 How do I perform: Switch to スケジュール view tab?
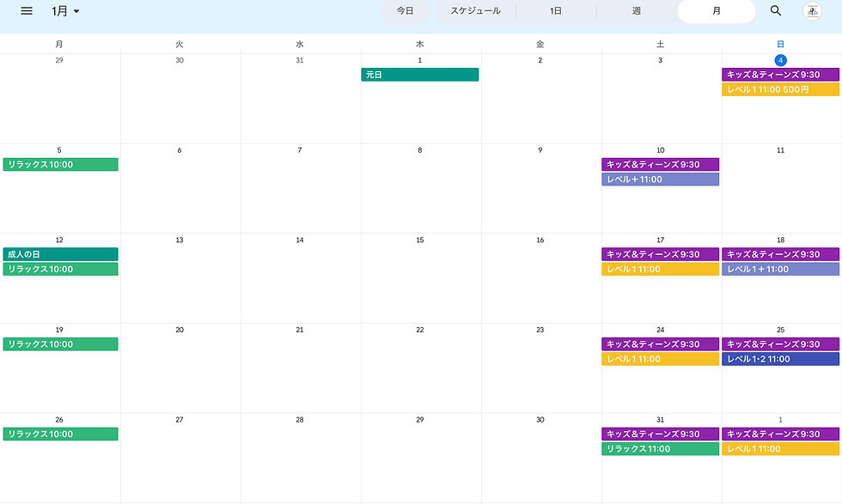475,11
